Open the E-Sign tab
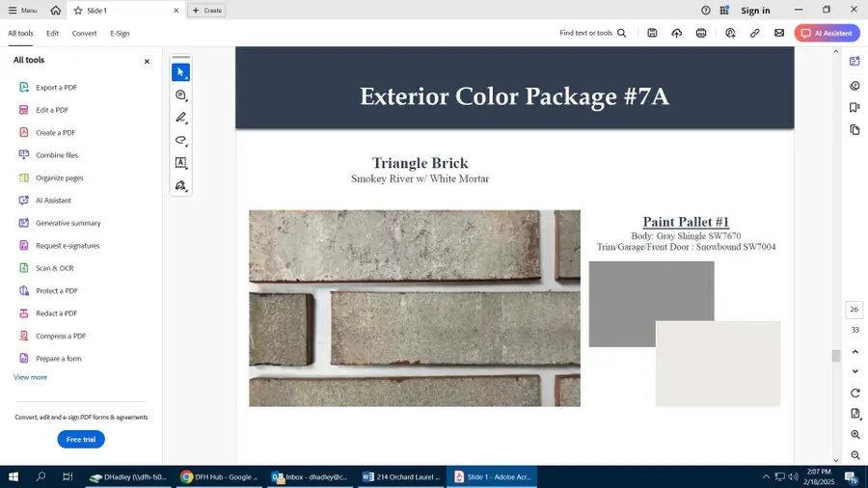868x488 pixels. pos(120,33)
